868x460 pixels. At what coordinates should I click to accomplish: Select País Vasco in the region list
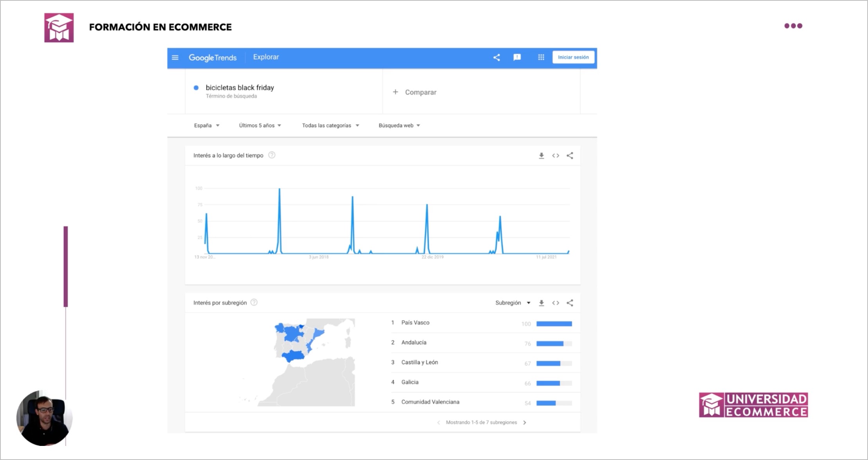click(x=415, y=323)
